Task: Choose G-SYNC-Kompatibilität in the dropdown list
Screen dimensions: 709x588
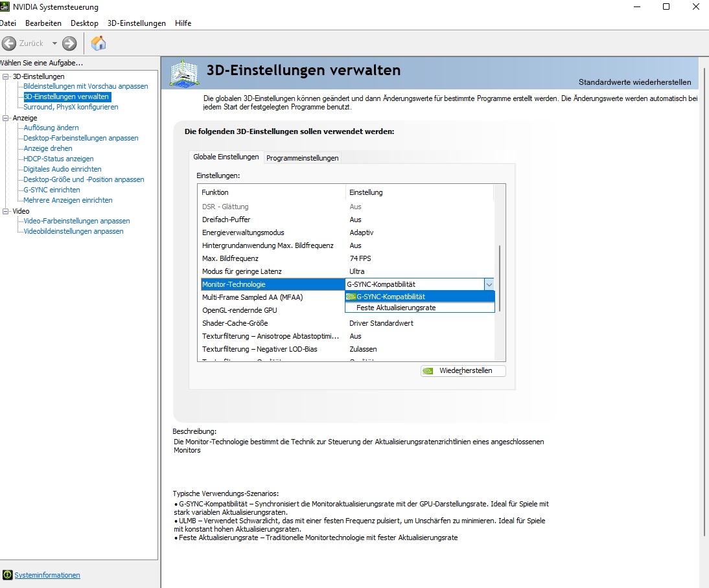Action: (419, 297)
